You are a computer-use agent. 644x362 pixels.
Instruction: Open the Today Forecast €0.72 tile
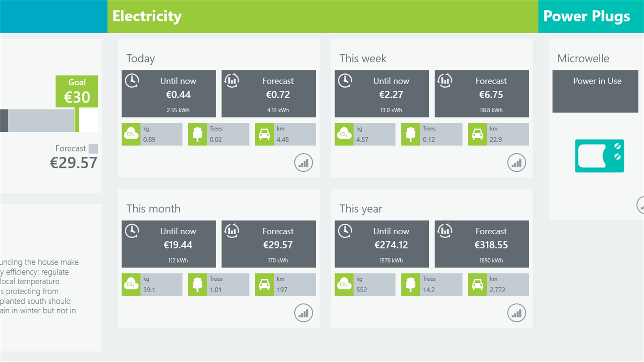click(x=269, y=93)
